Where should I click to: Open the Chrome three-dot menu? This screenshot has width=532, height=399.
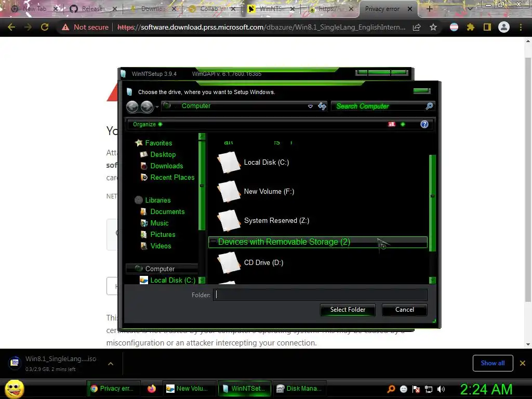(x=521, y=27)
